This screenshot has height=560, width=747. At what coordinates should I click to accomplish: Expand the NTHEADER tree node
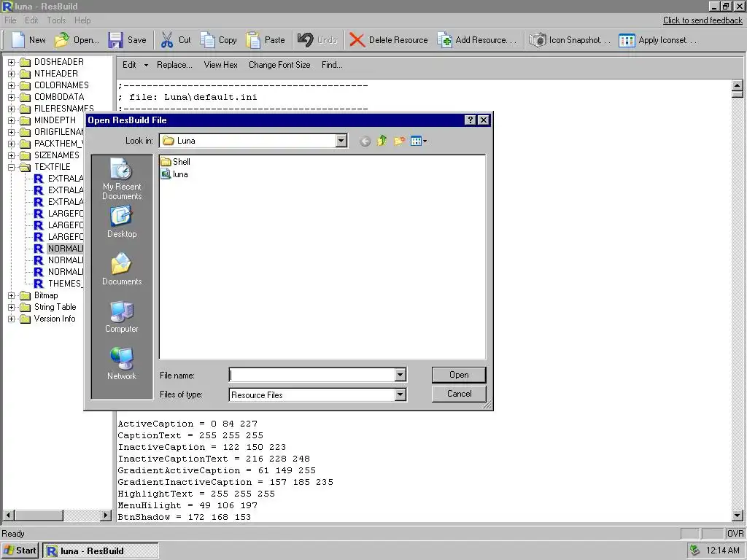click(x=12, y=74)
